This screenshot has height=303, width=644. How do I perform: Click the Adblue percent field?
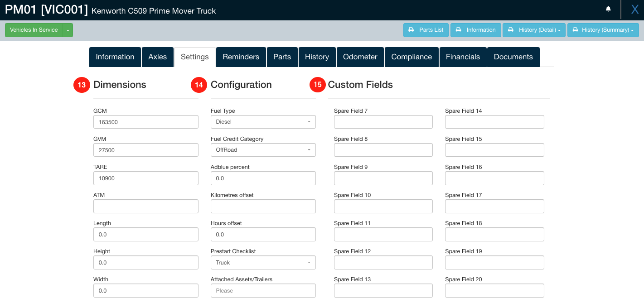263,178
